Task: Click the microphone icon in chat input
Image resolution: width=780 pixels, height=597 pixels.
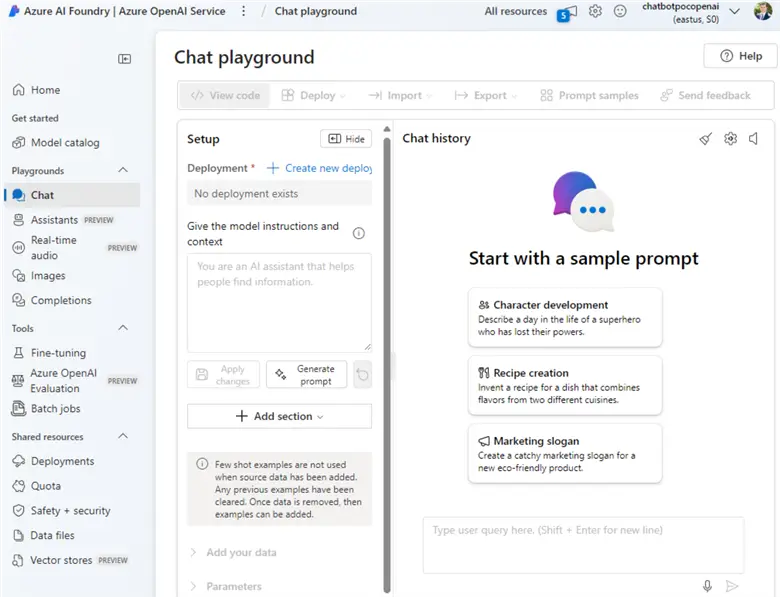Action: point(707,586)
